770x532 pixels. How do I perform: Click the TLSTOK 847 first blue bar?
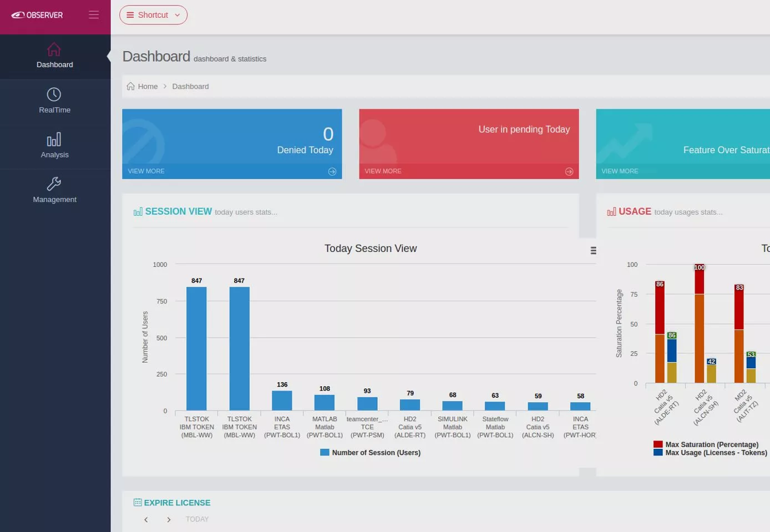(x=196, y=348)
